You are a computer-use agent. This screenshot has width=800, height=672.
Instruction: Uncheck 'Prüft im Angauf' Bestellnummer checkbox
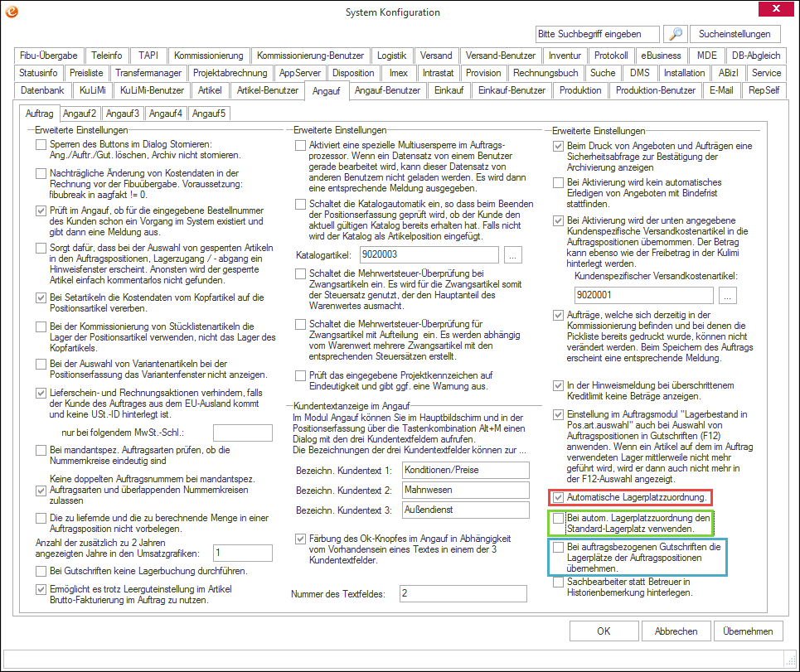click(x=41, y=211)
